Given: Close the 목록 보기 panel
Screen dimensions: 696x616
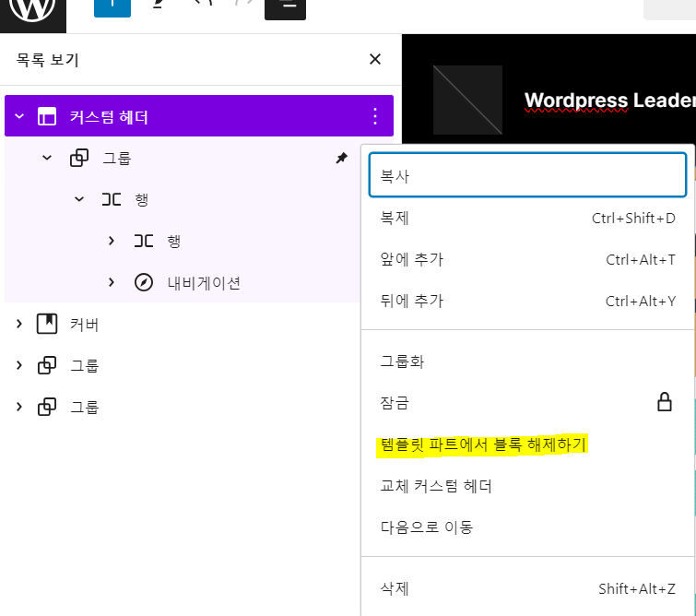Looking at the screenshot, I should (x=374, y=60).
